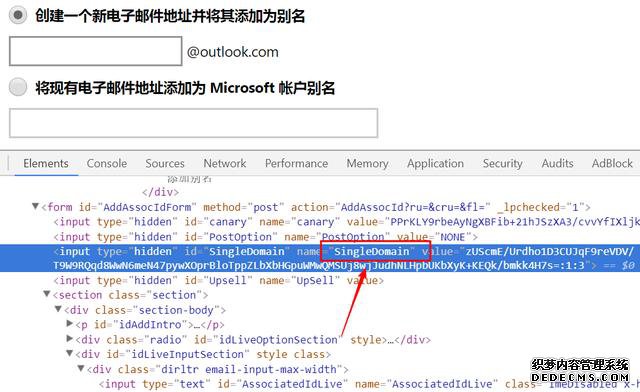Select the hidden input id="Upsell" line

click(x=219, y=281)
